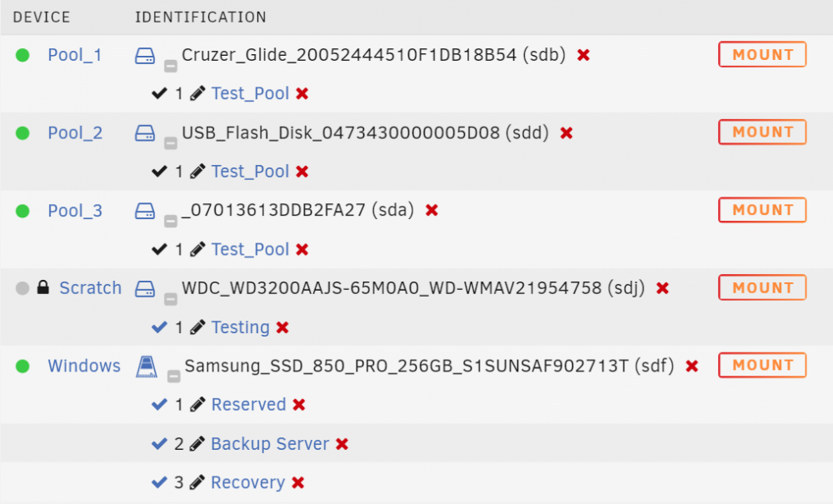Open the Pool_3 device link
Viewport: 833px width, 504px height.
click(75, 211)
